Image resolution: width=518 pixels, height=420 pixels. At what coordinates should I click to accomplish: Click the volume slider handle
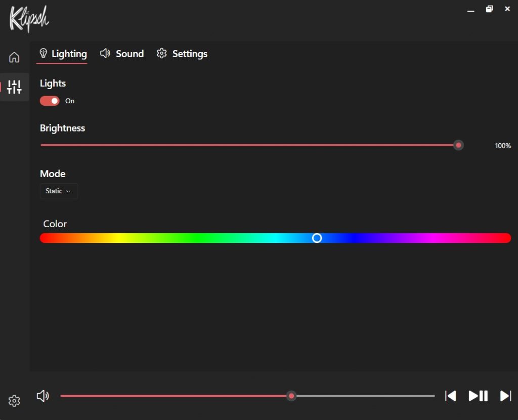point(291,396)
